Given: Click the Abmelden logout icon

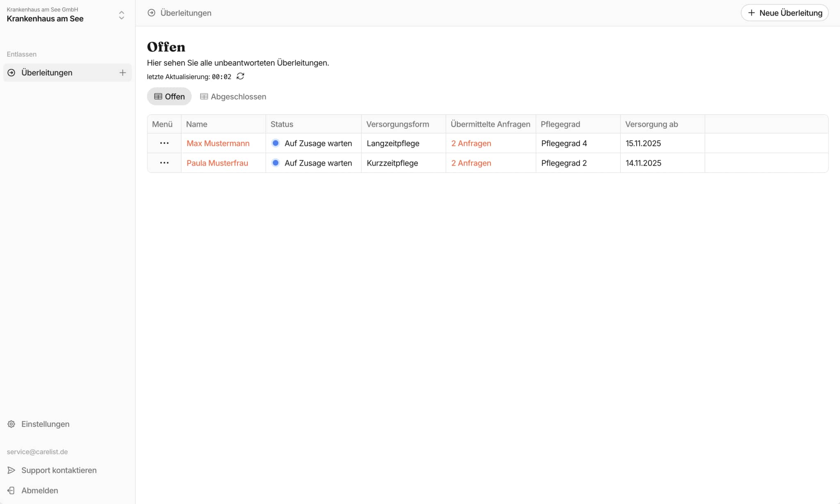Looking at the screenshot, I should coord(11,490).
